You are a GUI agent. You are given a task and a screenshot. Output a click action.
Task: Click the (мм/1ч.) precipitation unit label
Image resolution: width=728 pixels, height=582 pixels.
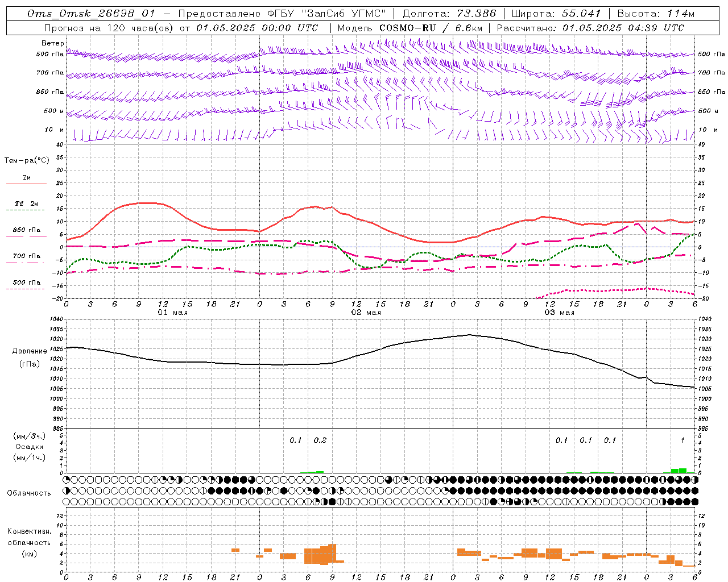coord(29,458)
